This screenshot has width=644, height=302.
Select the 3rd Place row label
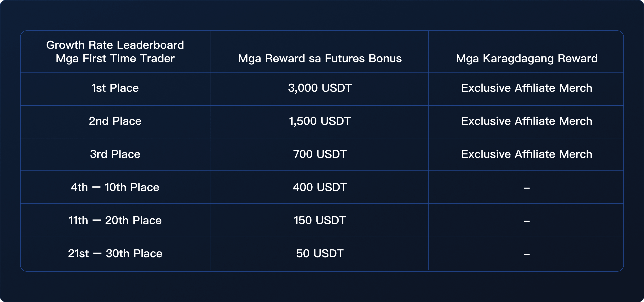115,154
